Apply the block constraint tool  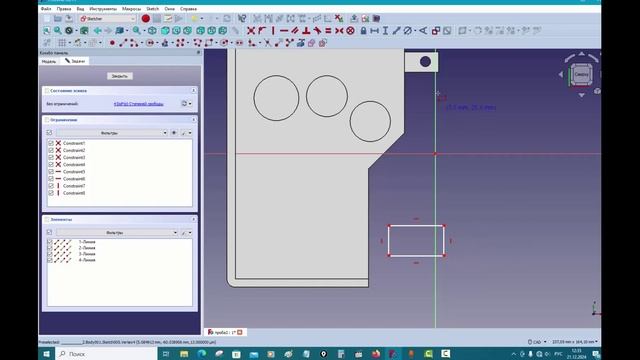[x=350, y=31]
